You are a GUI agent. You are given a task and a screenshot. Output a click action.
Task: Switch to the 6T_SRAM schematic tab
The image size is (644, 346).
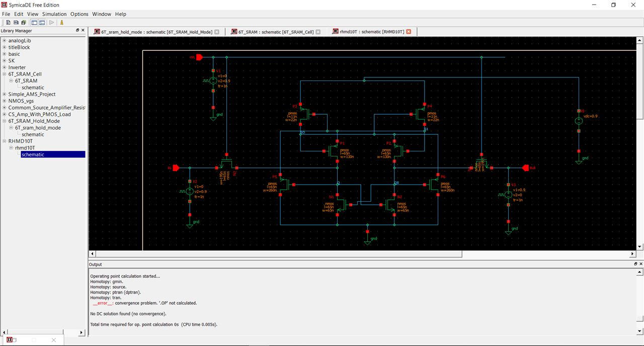276,32
